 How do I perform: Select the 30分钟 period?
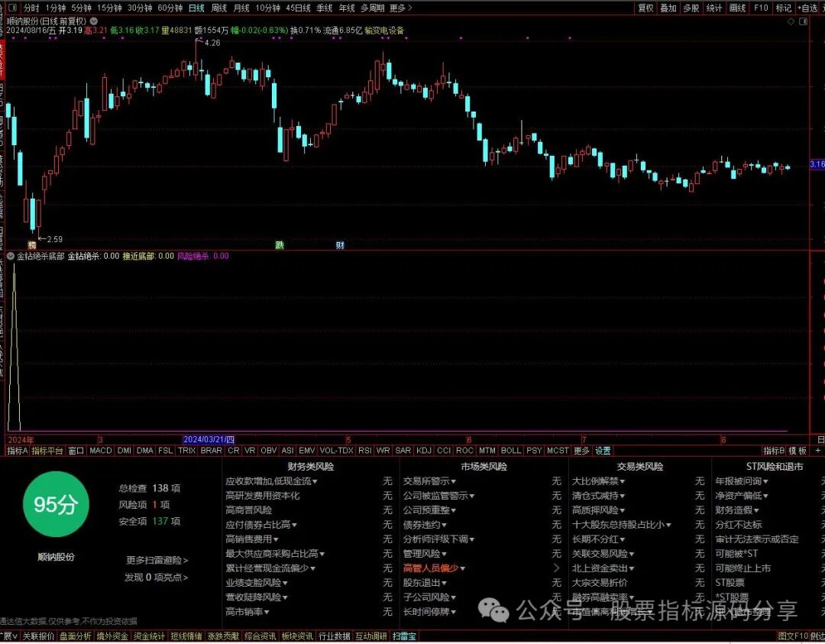(x=140, y=8)
